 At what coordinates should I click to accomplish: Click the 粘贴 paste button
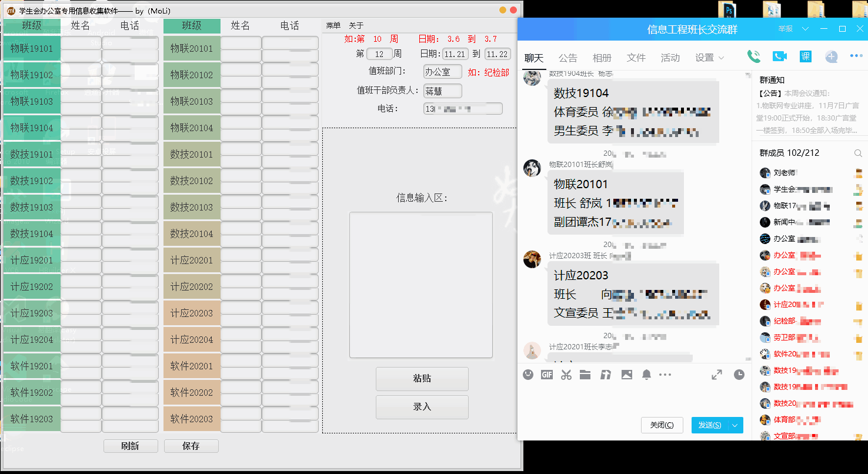coord(422,379)
